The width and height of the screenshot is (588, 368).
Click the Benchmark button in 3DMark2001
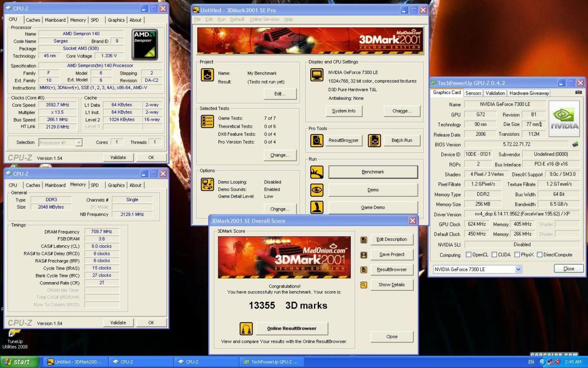[x=373, y=172]
